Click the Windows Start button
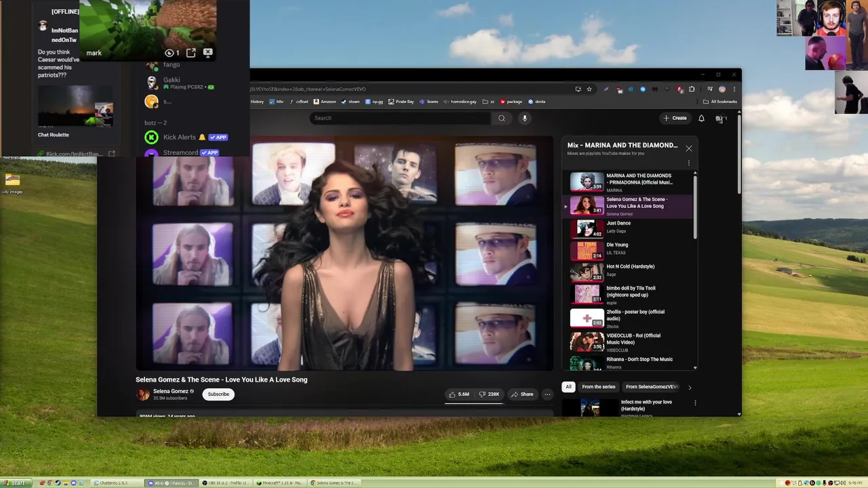Screen dimensions: 868x488 coord(15,483)
